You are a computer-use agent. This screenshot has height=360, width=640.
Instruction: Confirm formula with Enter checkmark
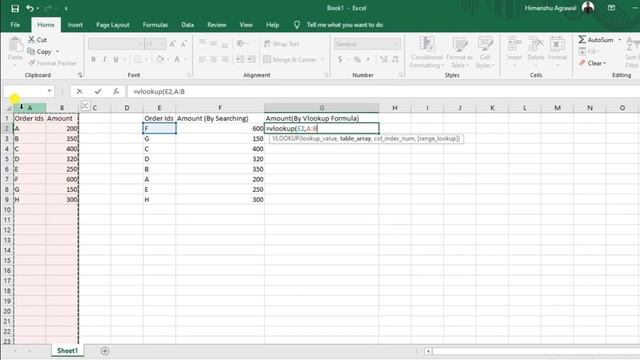(98, 91)
